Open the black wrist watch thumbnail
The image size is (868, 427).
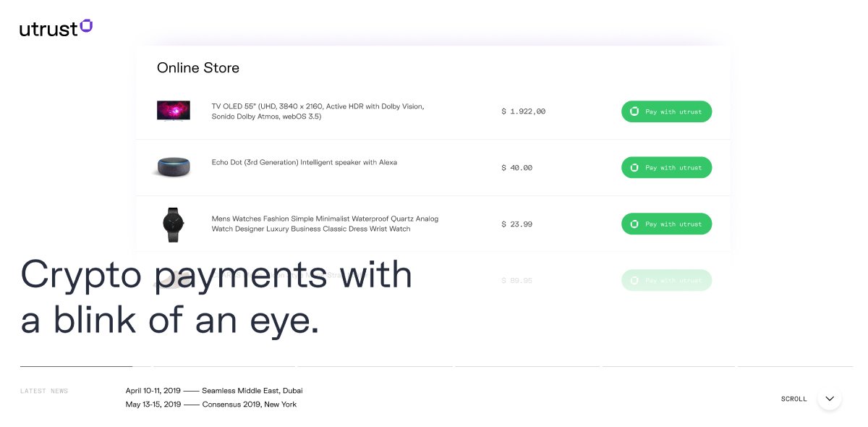coord(173,224)
